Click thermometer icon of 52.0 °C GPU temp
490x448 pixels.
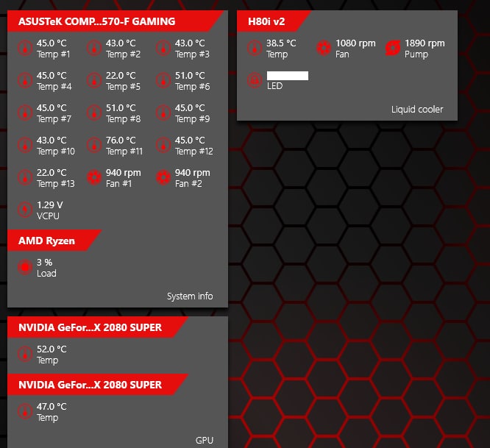click(25, 354)
